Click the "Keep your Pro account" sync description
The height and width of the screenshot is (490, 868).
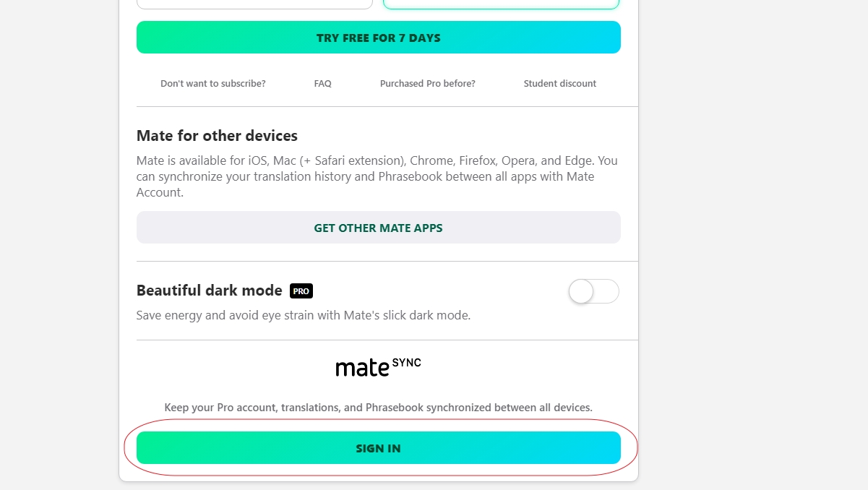pos(378,408)
